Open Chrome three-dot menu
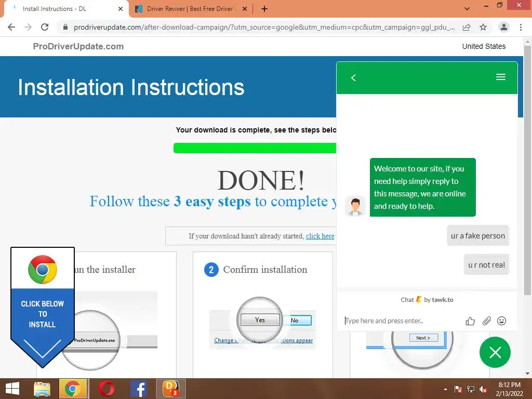The width and height of the screenshot is (532, 399). (x=521, y=27)
